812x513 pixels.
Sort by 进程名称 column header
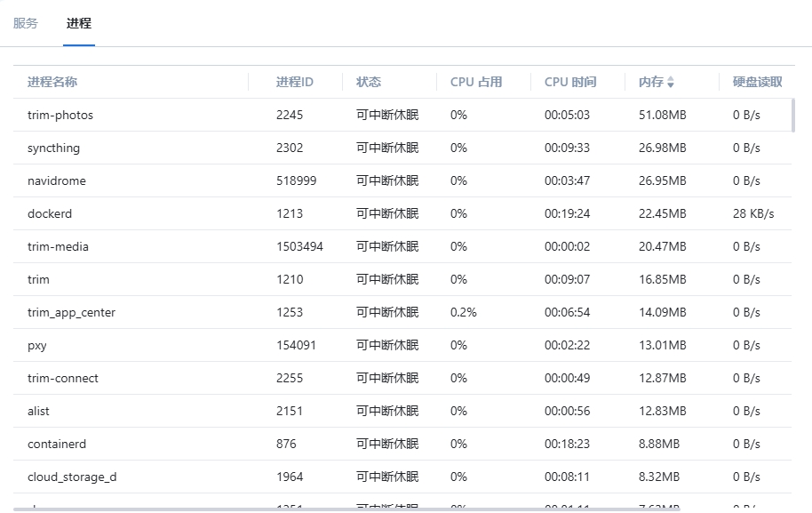click(x=52, y=82)
